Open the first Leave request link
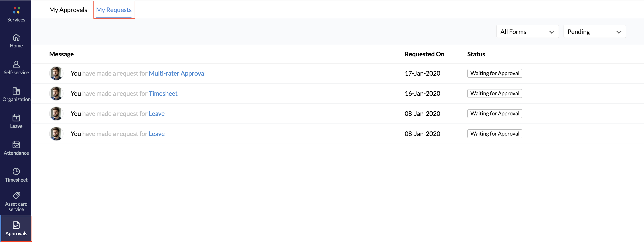 [157, 114]
